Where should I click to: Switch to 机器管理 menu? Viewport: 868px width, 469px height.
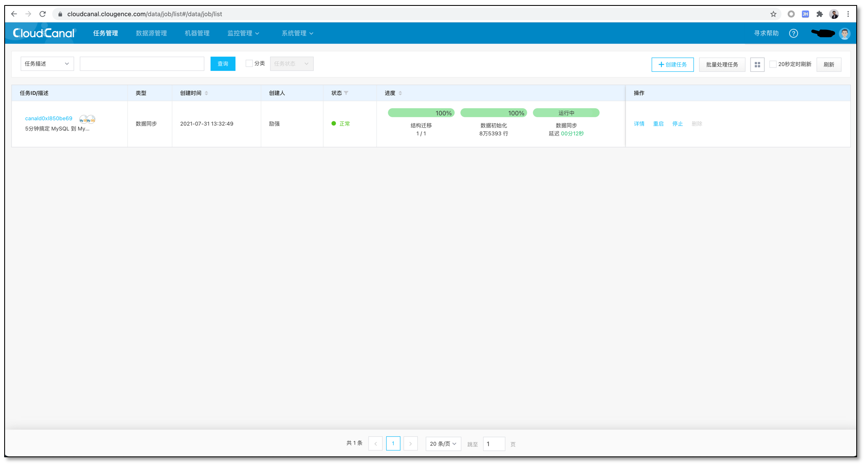197,34
